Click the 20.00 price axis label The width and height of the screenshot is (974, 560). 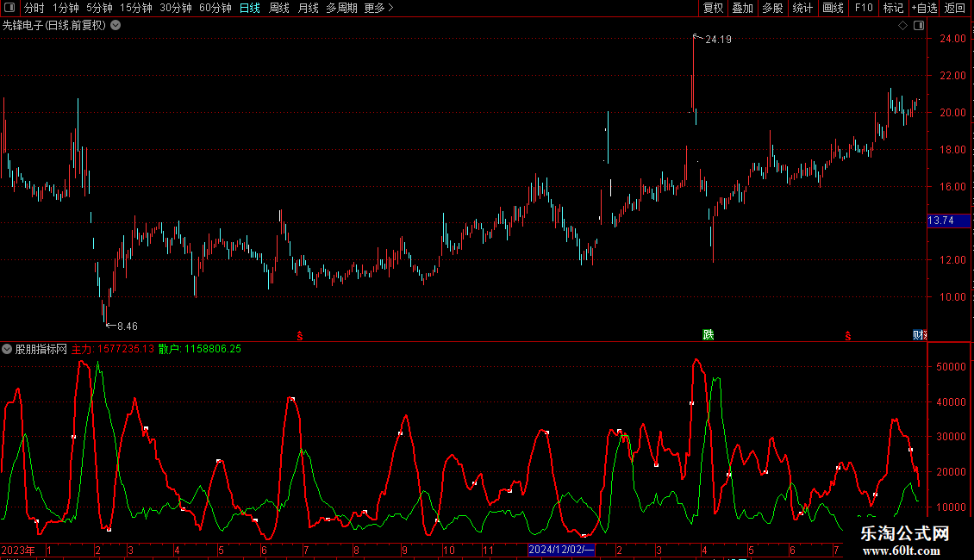[x=952, y=112]
